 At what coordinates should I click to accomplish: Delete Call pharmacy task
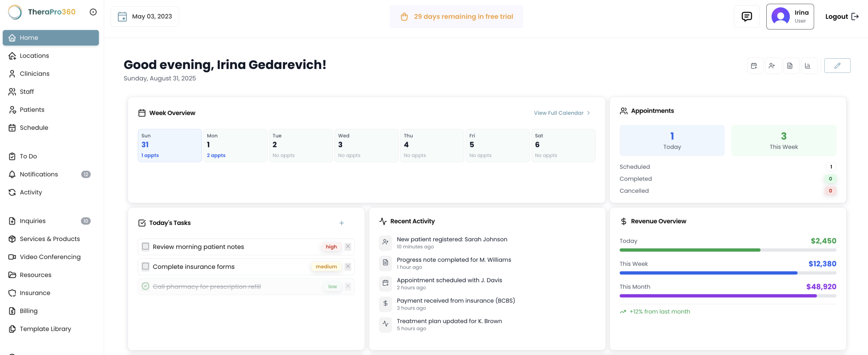coord(348,286)
